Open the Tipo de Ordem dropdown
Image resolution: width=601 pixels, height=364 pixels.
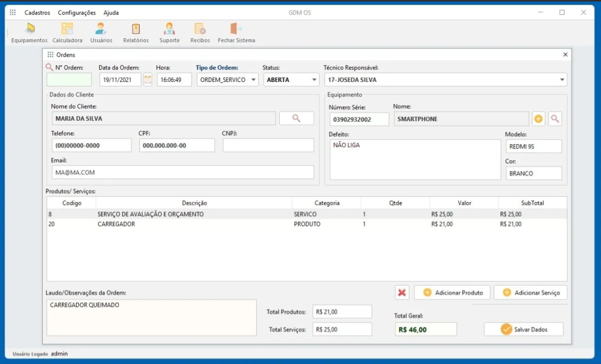(255, 79)
